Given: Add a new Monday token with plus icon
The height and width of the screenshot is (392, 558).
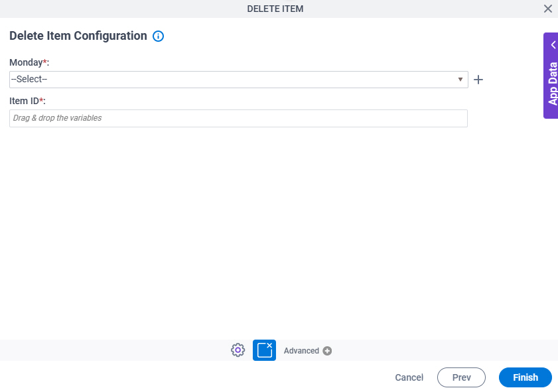Looking at the screenshot, I should (478, 80).
